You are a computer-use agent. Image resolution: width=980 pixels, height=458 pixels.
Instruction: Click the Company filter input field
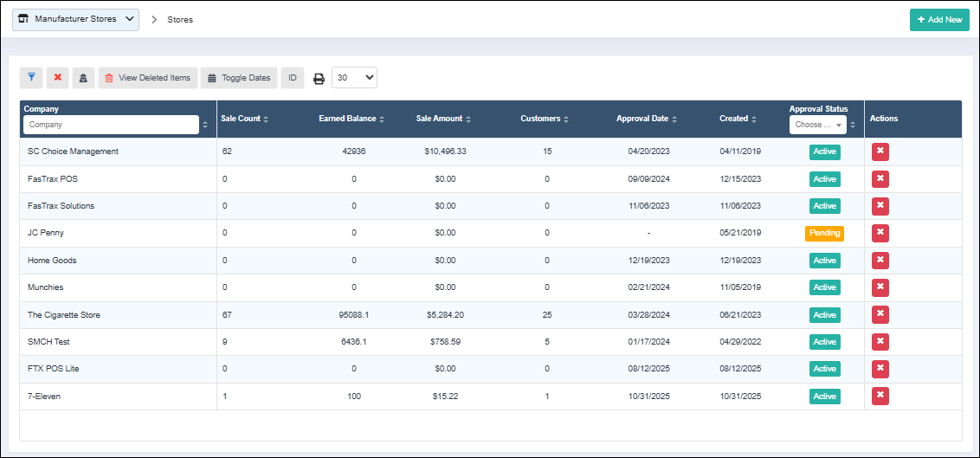pyautogui.click(x=111, y=125)
